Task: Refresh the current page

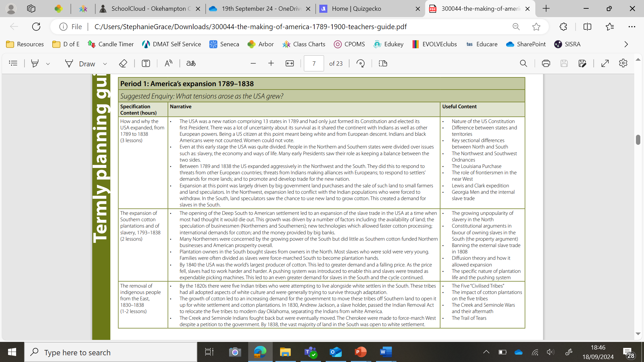Action: (36, 26)
